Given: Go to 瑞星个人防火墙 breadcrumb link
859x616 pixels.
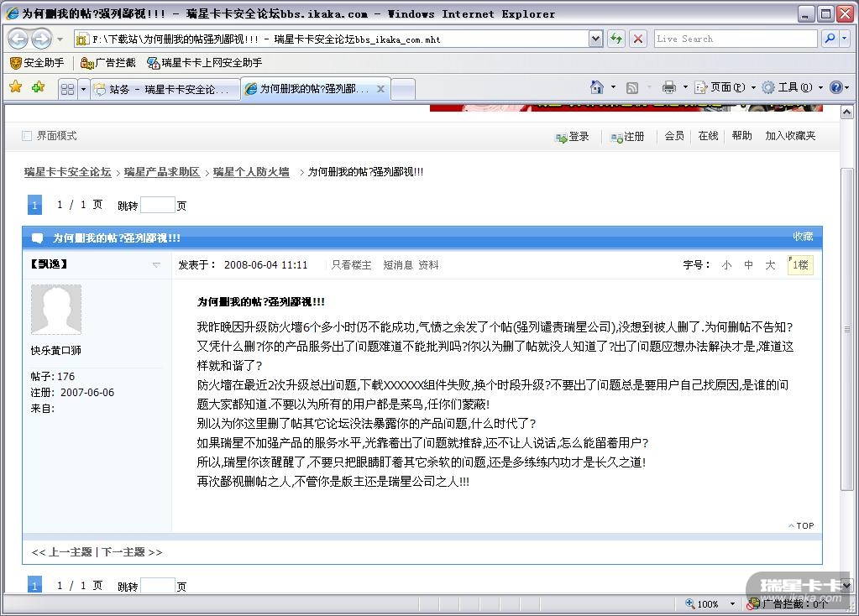Looking at the screenshot, I should [251, 172].
